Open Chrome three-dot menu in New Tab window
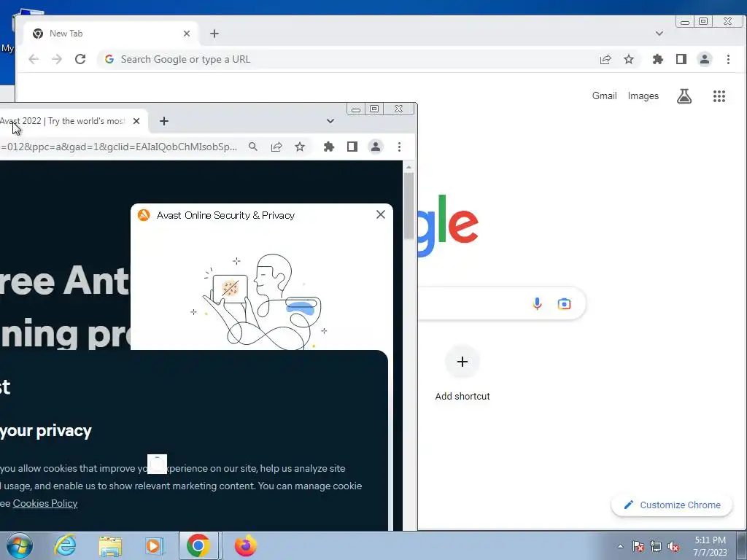 pyautogui.click(x=728, y=59)
